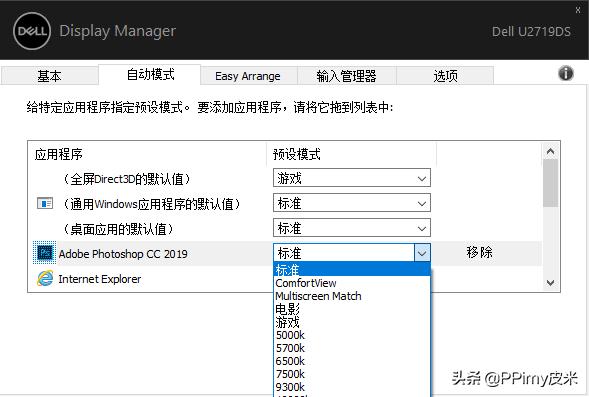The image size is (589, 397).
Task: Switch to the 基本 tab
Action: (x=49, y=76)
